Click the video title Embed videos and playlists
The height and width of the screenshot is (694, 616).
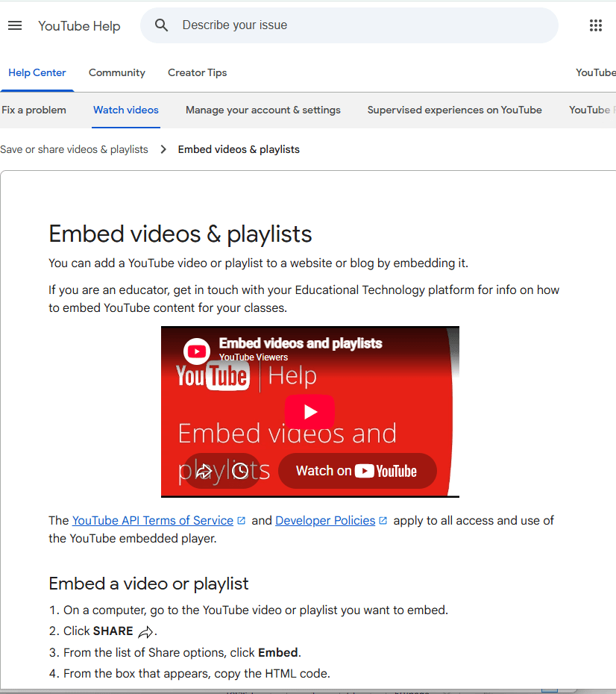click(x=301, y=343)
